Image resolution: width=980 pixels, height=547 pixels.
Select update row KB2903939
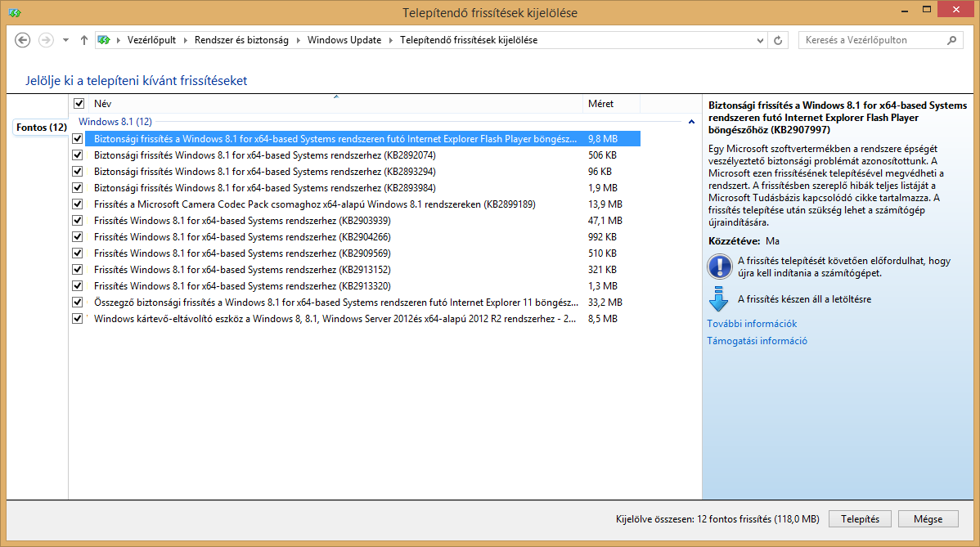point(364,221)
